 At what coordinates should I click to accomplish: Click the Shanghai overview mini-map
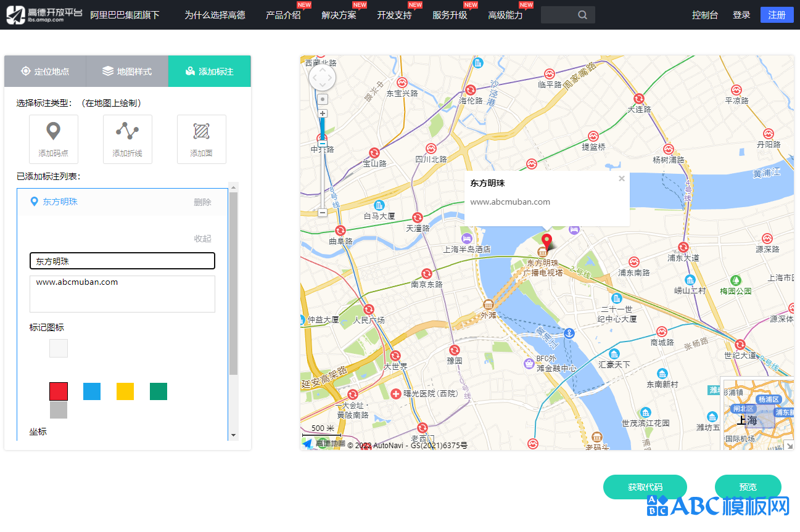coord(757,413)
